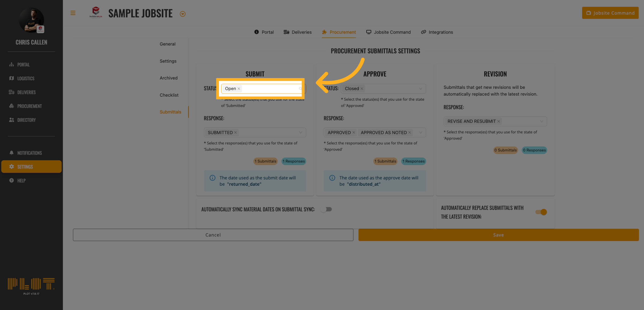
Task: Remove the Open status tag
Action: click(239, 89)
